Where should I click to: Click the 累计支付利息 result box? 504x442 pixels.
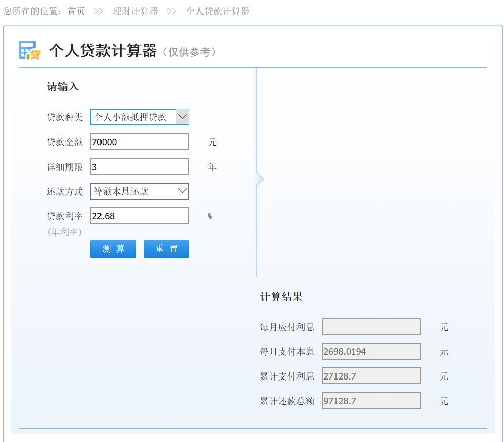point(371,376)
